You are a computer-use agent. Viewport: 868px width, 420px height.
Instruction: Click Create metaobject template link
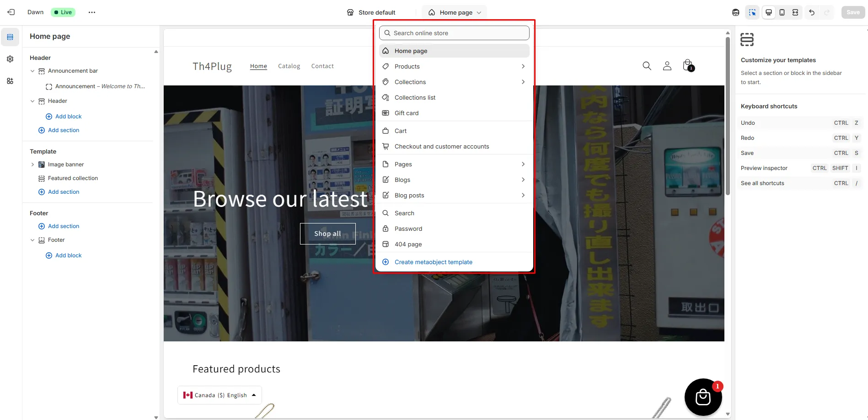433,262
